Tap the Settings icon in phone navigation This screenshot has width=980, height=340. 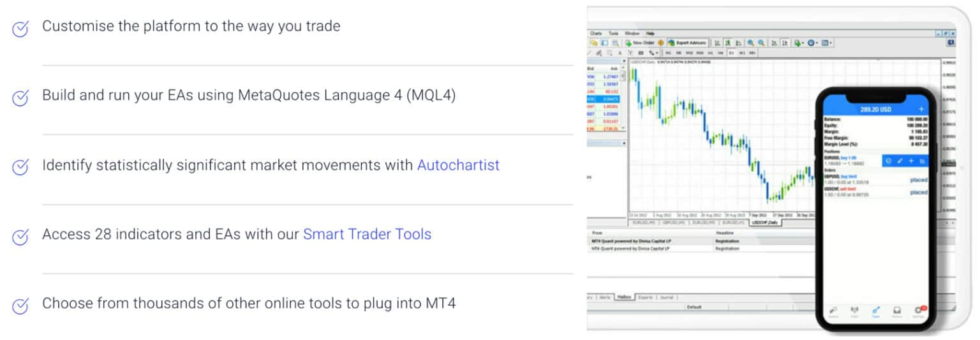point(919,312)
